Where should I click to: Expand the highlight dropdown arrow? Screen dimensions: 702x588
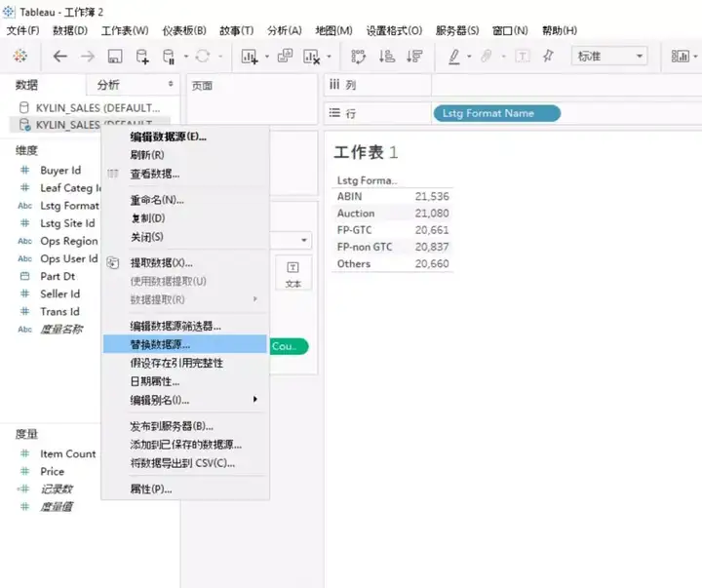(x=469, y=57)
